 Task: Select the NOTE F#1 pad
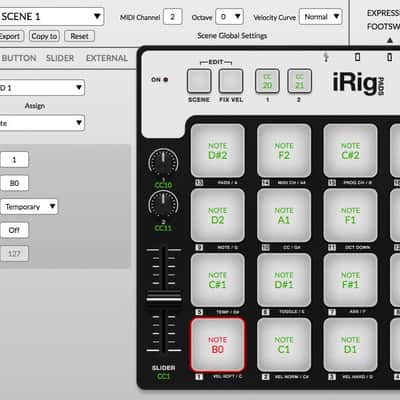coord(350,280)
